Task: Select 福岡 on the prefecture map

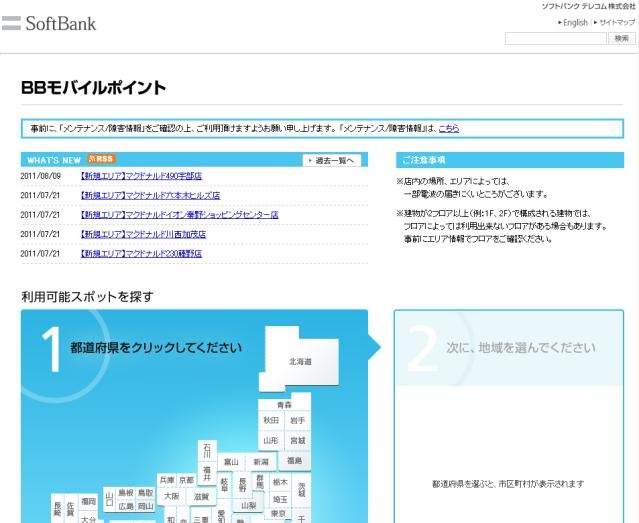Action: pos(88,501)
